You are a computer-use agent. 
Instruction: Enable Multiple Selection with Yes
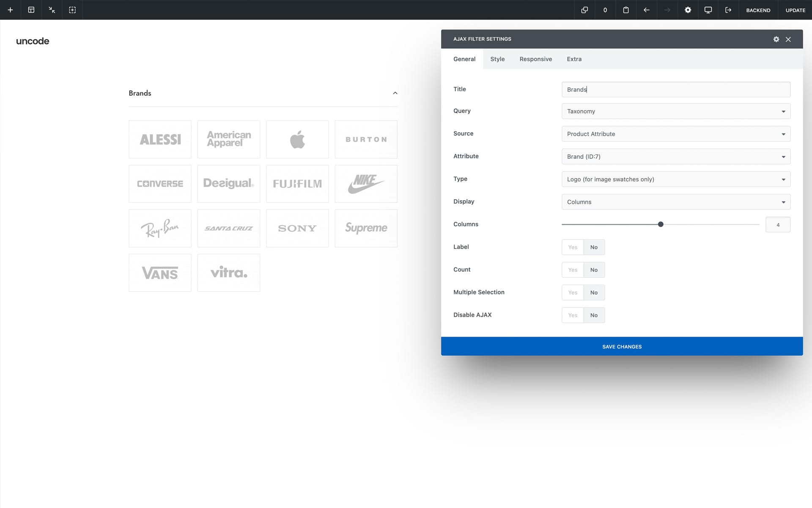click(x=573, y=293)
